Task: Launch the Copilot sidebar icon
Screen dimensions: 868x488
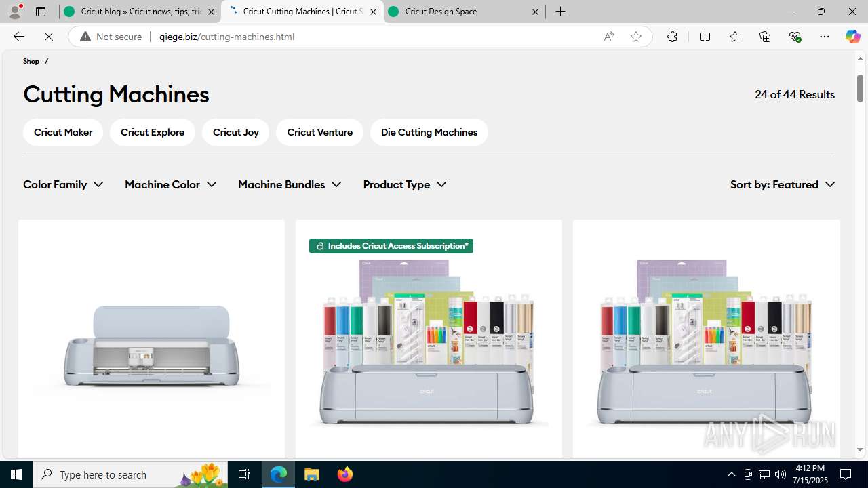Action: [852, 37]
